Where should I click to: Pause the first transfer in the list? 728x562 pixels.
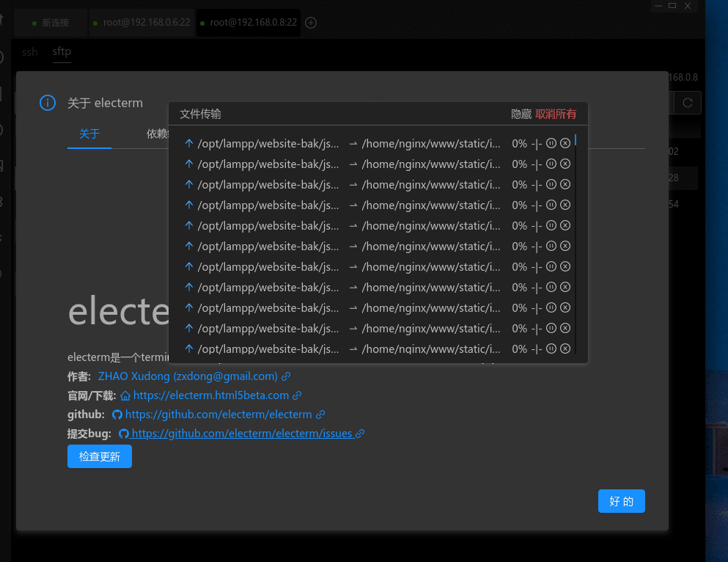point(551,143)
